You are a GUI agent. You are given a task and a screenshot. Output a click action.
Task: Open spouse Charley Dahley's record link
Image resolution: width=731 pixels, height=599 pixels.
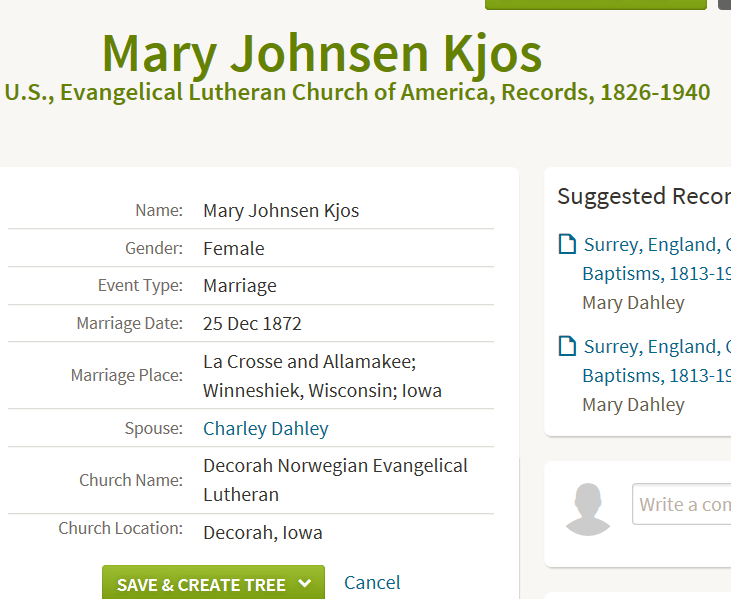266,428
